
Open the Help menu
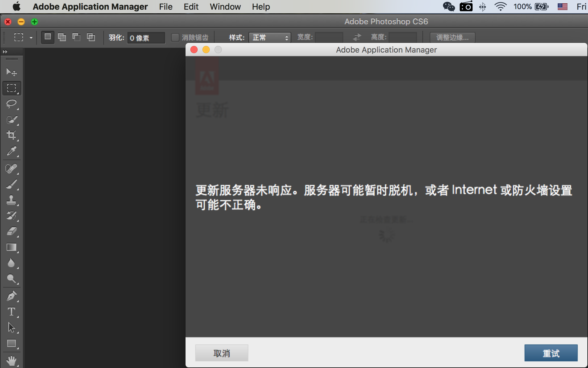tap(261, 7)
